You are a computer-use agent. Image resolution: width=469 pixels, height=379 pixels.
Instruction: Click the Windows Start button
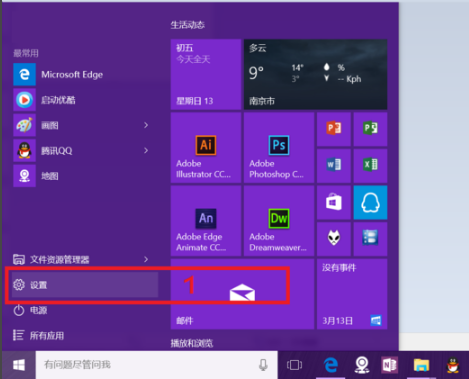19,365
